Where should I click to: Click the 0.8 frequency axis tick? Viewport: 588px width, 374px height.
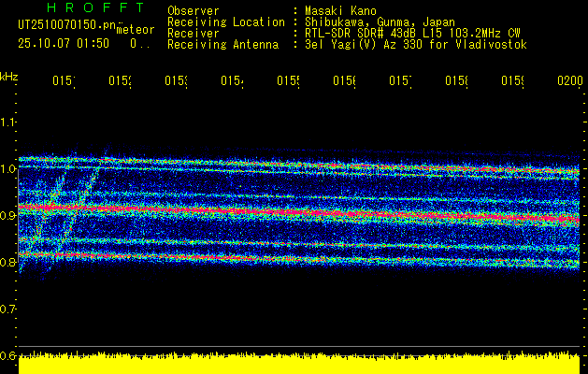pyautogui.click(x=8, y=262)
